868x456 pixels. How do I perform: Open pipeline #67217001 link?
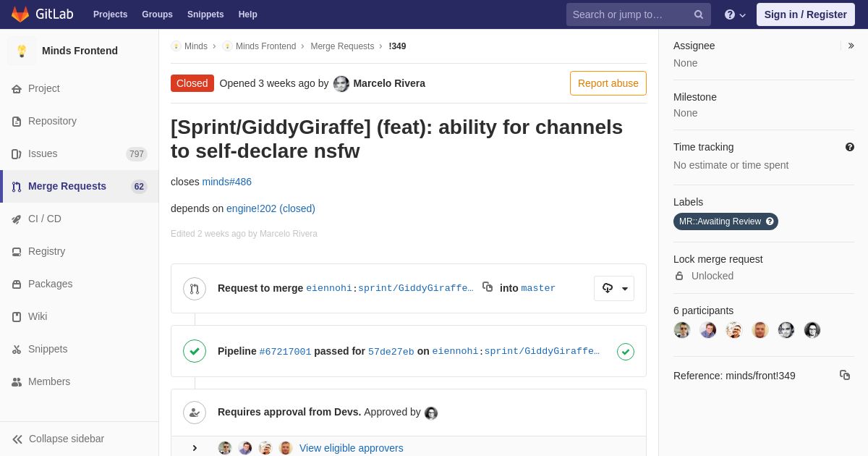click(285, 352)
